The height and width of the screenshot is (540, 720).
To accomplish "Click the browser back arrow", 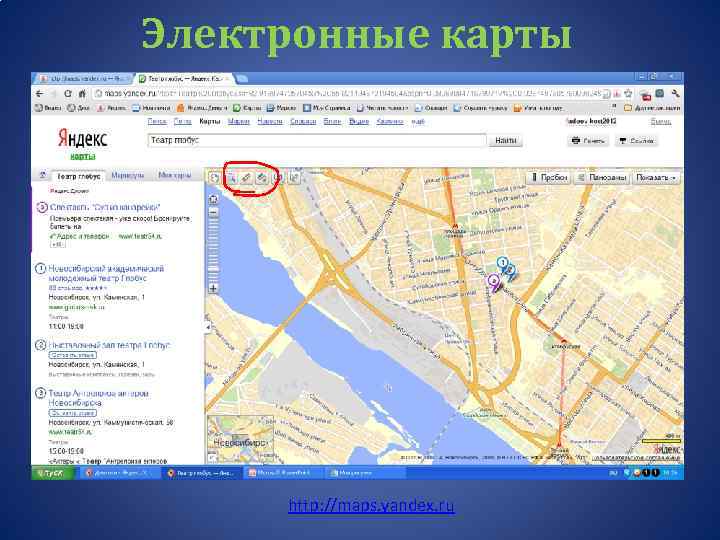I will pos(40,94).
